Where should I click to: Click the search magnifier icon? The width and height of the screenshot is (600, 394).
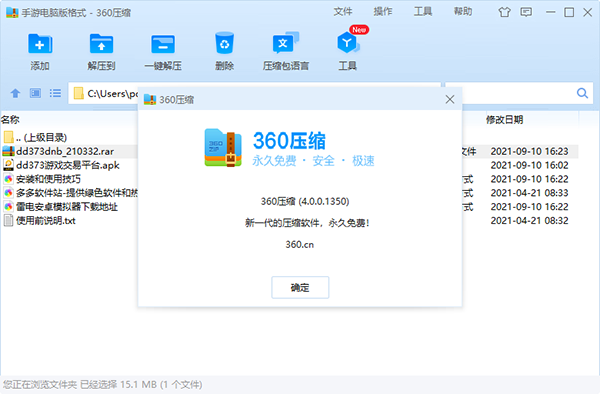pyautogui.click(x=582, y=93)
